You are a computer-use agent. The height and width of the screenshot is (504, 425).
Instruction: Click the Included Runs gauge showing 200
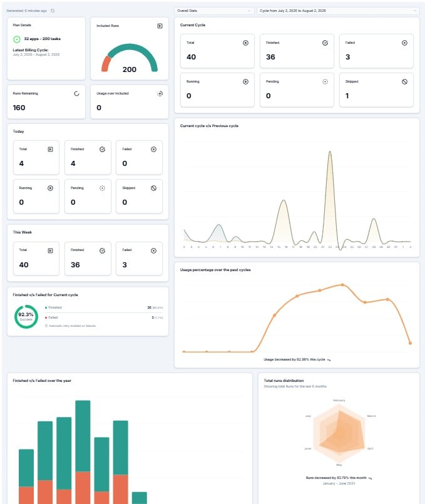(130, 58)
